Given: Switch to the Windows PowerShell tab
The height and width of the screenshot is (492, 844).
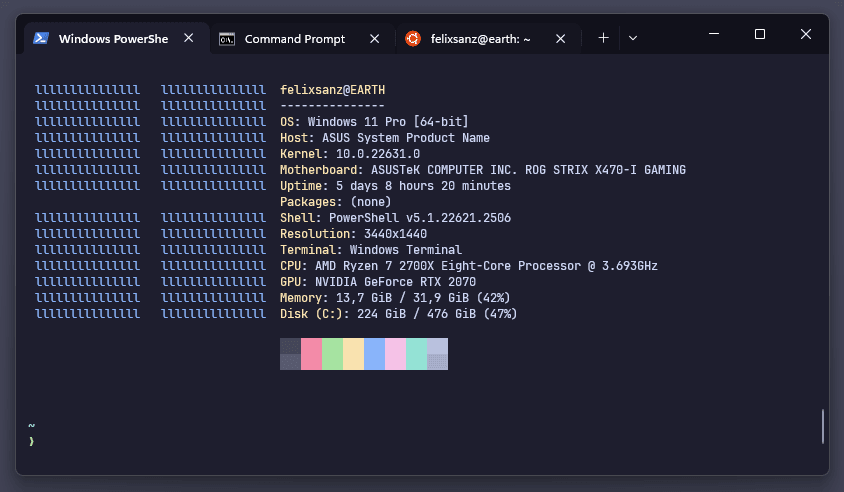Looking at the screenshot, I should [x=117, y=39].
